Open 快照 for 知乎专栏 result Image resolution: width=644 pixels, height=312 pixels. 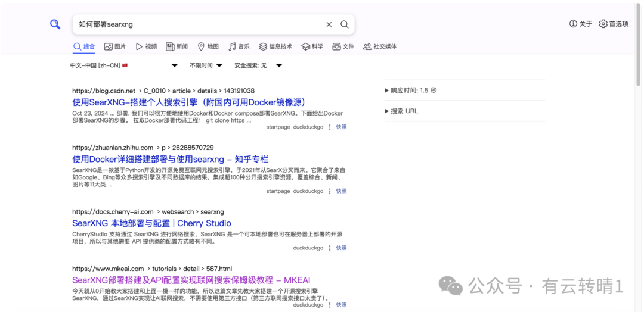click(x=341, y=191)
